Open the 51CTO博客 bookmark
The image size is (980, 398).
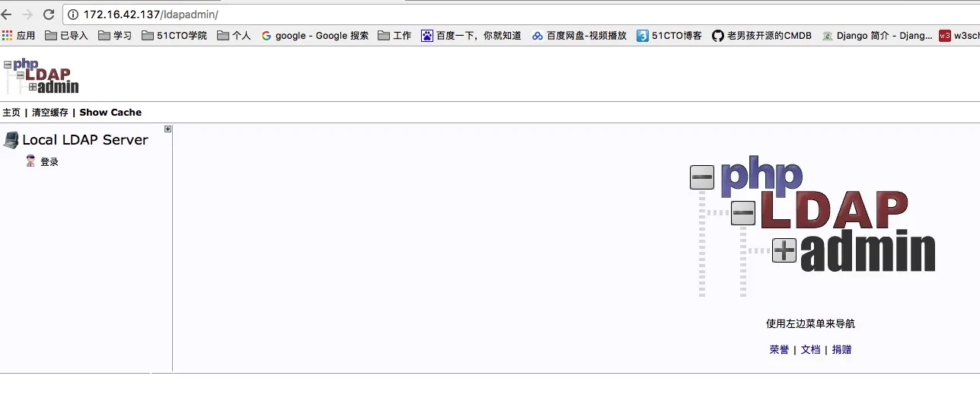[x=669, y=36]
